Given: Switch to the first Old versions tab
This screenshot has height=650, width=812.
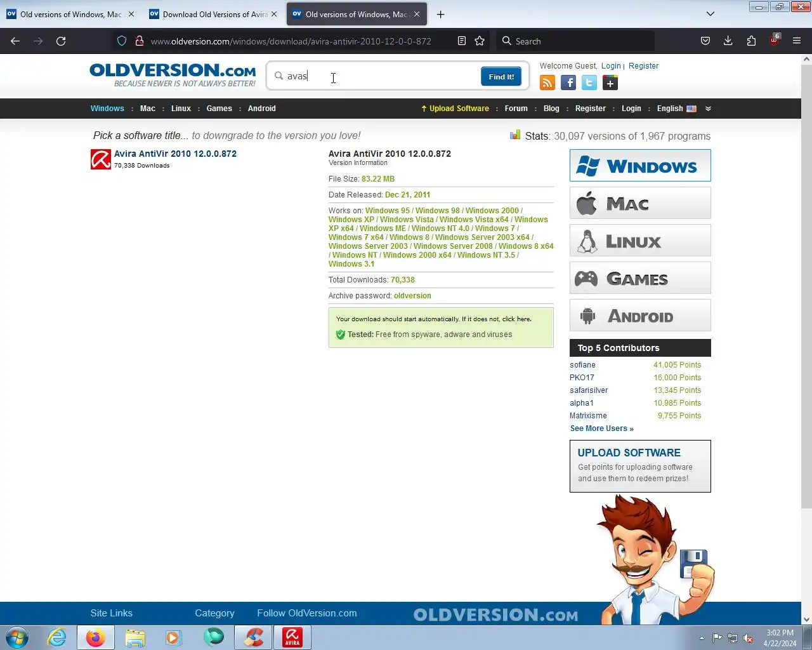Looking at the screenshot, I should (70, 14).
